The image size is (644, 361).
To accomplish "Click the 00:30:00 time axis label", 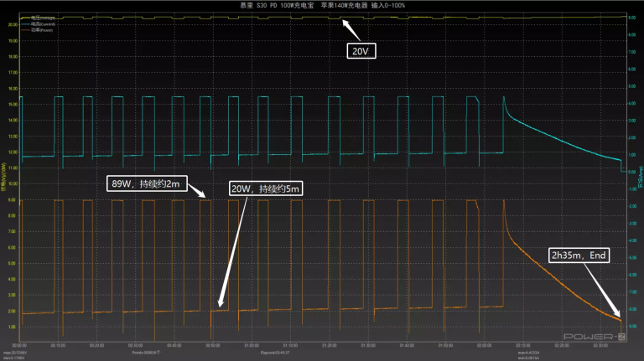I will [x=136, y=345].
